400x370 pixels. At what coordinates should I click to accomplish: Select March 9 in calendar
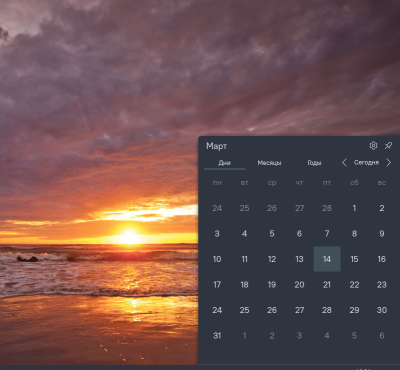coord(382,234)
